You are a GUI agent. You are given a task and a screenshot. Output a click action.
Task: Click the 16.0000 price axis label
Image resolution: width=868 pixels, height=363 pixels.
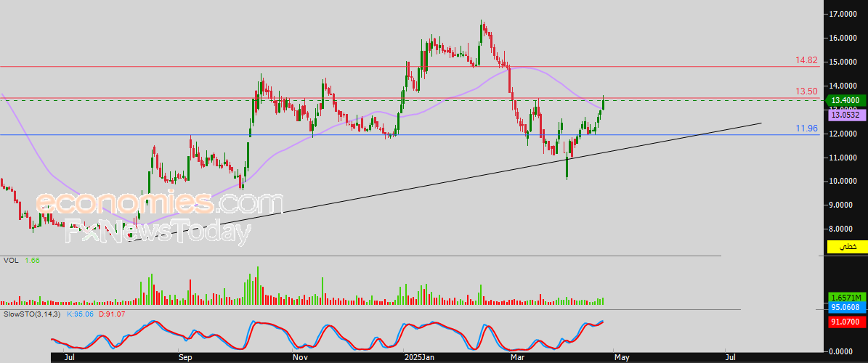tap(844, 38)
